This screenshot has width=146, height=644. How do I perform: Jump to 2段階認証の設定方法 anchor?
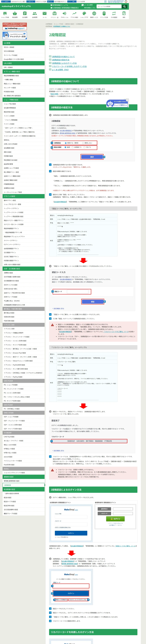click(61, 60)
